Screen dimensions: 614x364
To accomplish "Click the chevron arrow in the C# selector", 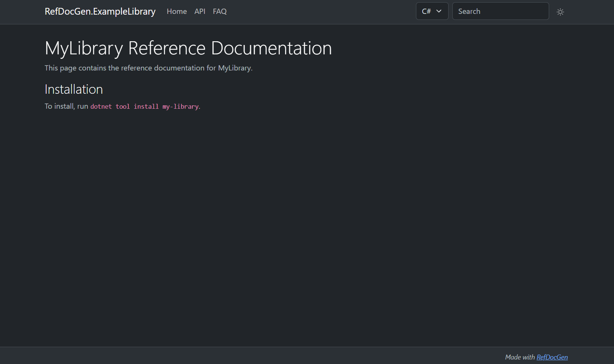I will tap(439, 11).
